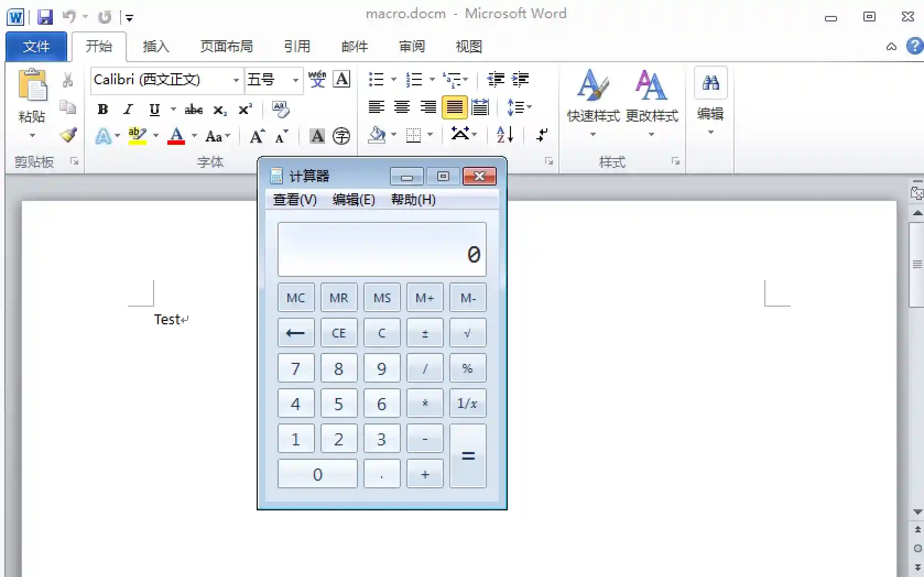Expand bullet list style arrow
This screenshot has width=924, height=577.
tap(394, 80)
